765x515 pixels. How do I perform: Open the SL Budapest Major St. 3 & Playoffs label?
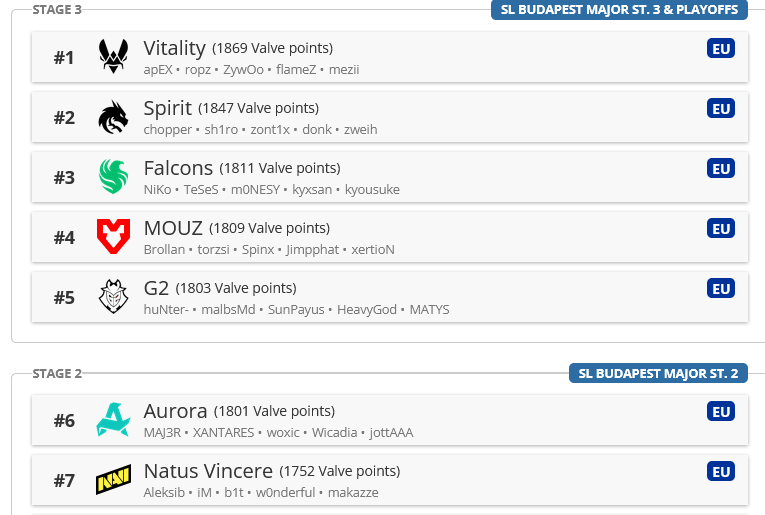pos(619,10)
